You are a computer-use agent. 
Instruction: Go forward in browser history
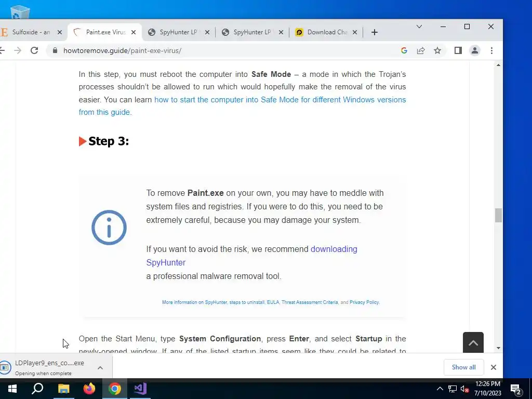pyautogui.click(x=18, y=50)
